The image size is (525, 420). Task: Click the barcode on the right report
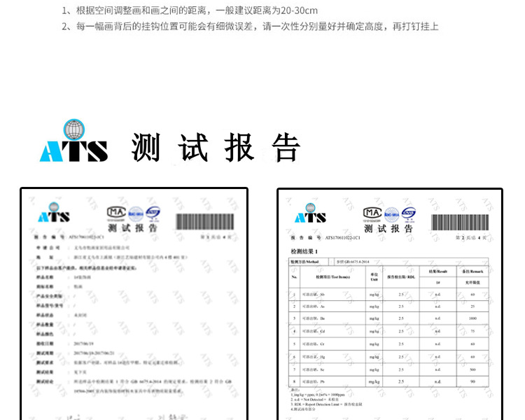(460, 223)
